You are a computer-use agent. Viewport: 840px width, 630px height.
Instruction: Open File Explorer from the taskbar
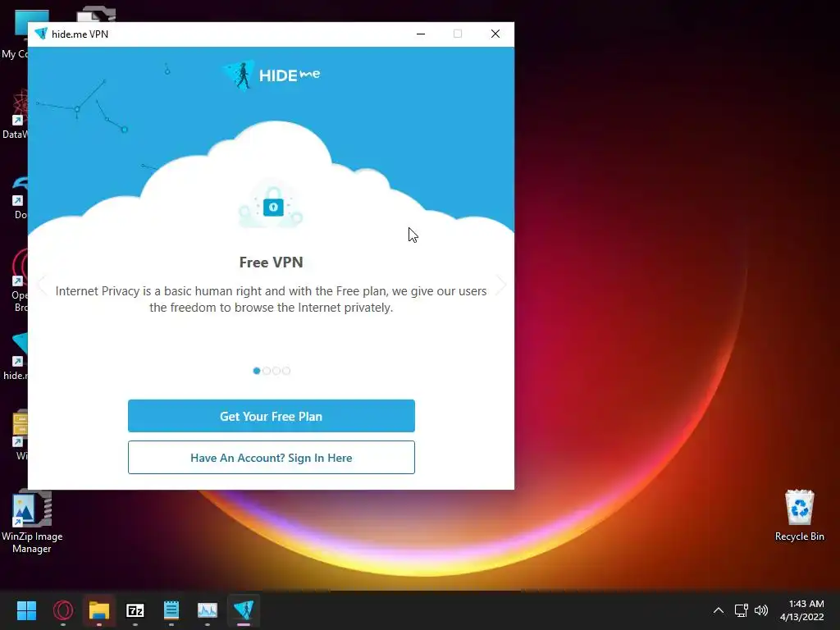(99, 610)
